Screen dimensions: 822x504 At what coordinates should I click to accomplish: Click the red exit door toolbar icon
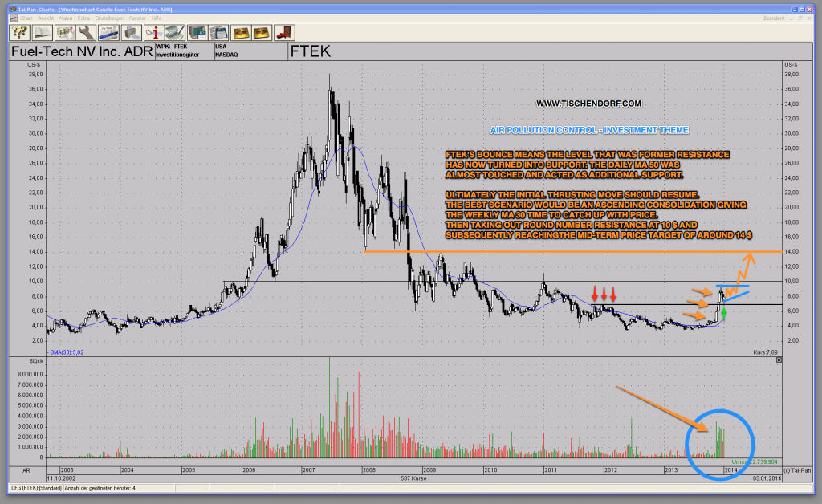click(283, 32)
